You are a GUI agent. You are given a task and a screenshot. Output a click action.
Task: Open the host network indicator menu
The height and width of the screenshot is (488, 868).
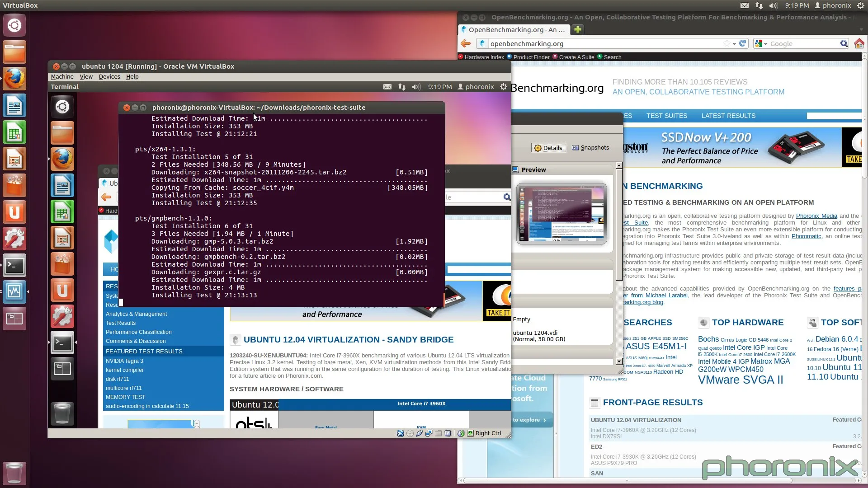[759, 5]
